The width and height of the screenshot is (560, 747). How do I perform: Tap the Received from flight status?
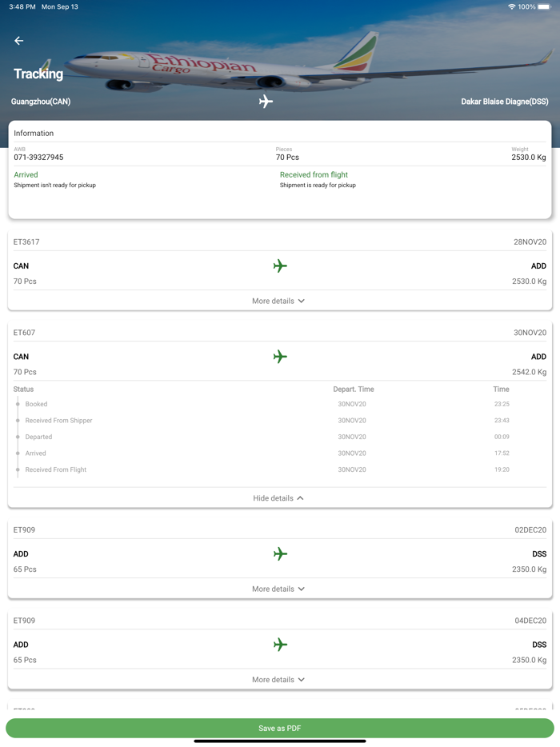coord(314,175)
